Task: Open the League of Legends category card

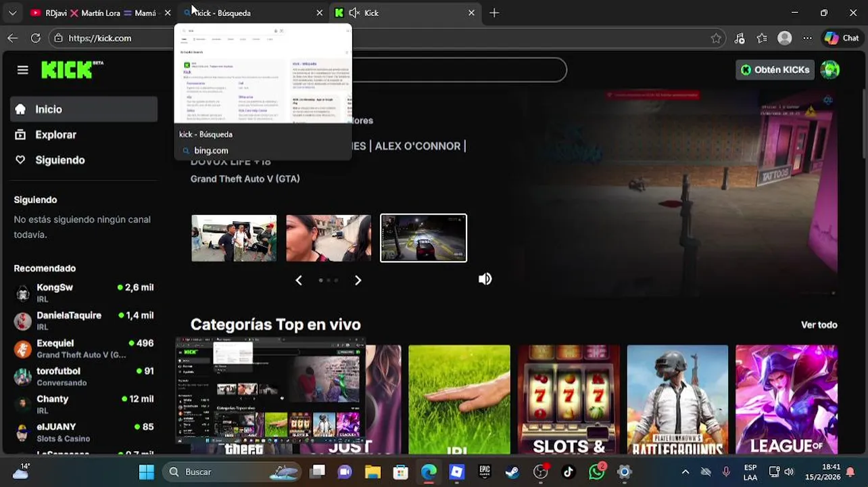Action: (786, 399)
